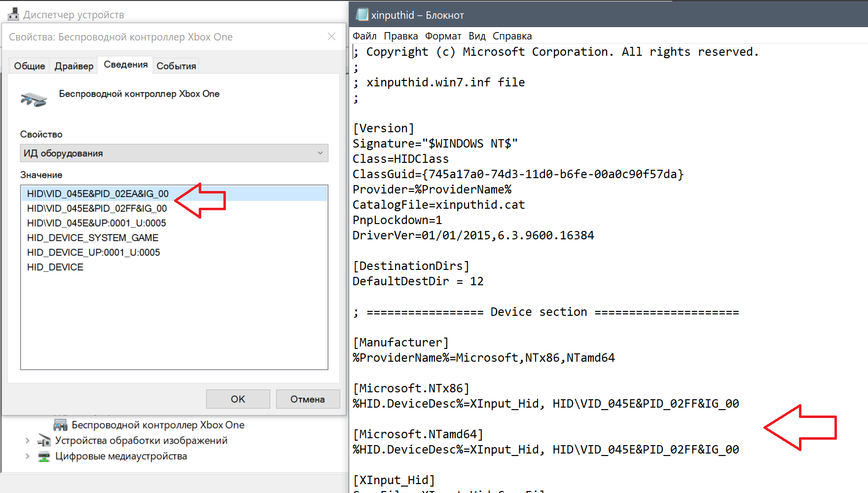Select hardware ID HID\VID_045E&PID_02EA&IG_00
The height and width of the screenshot is (493, 868).
174,193
